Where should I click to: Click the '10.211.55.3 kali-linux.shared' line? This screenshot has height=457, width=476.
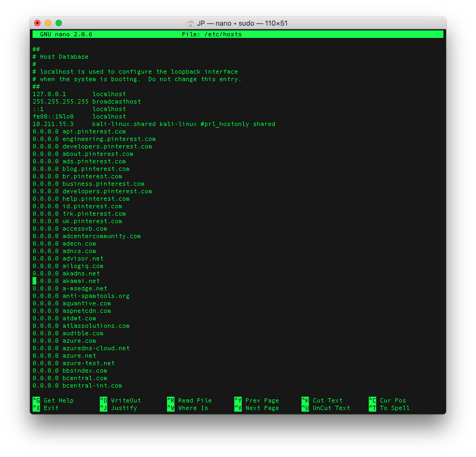click(x=154, y=124)
